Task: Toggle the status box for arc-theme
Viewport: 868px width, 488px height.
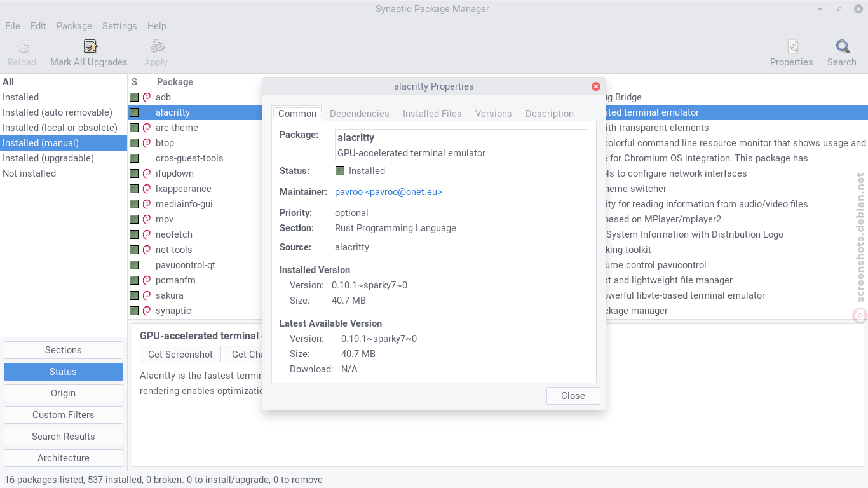Action: click(134, 128)
